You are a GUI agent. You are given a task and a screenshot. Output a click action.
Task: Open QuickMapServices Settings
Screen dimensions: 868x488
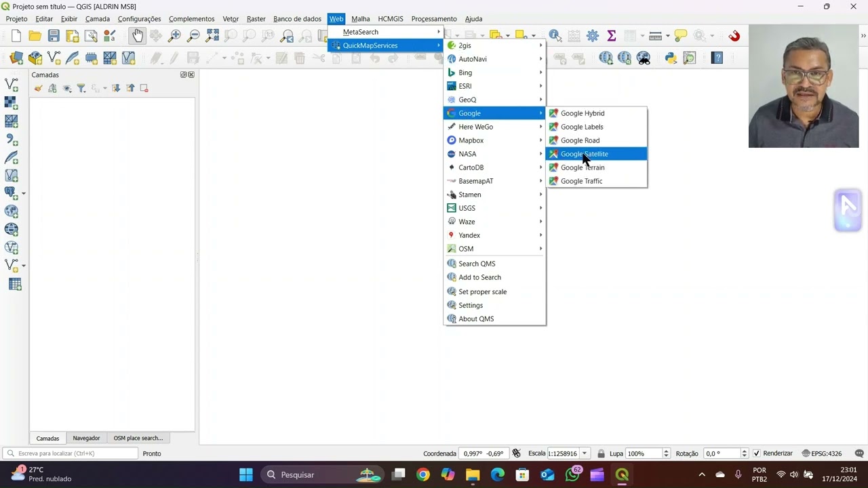click(494, 305)
